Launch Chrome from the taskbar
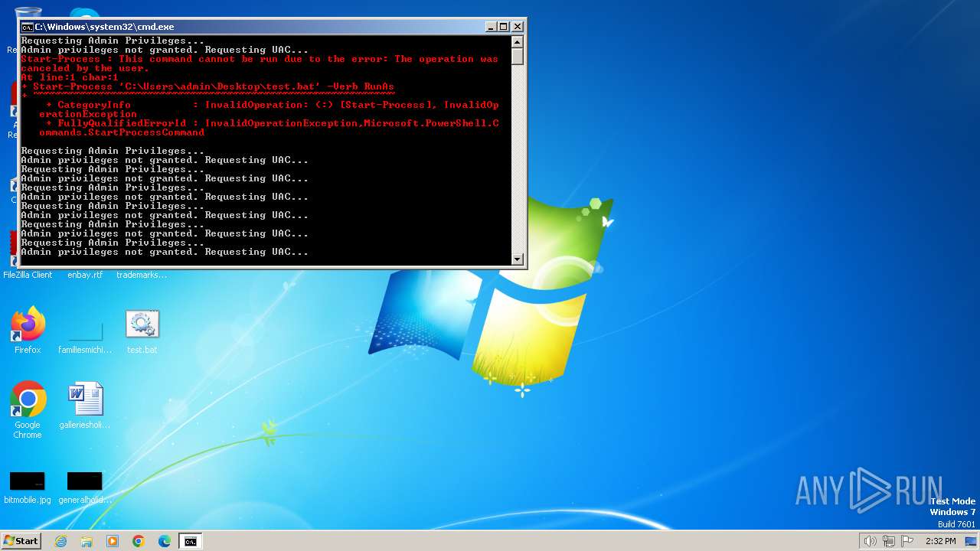The image size is (980, 551). point(139,541)
